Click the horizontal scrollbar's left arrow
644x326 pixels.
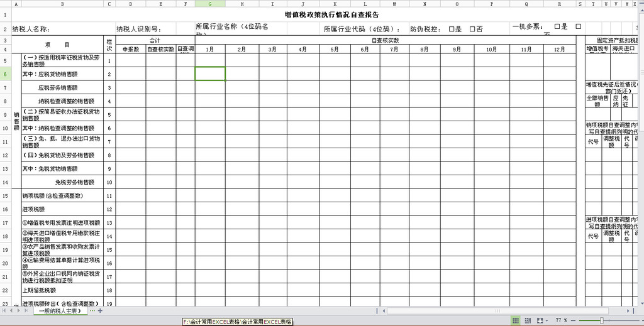click(384, 311)
